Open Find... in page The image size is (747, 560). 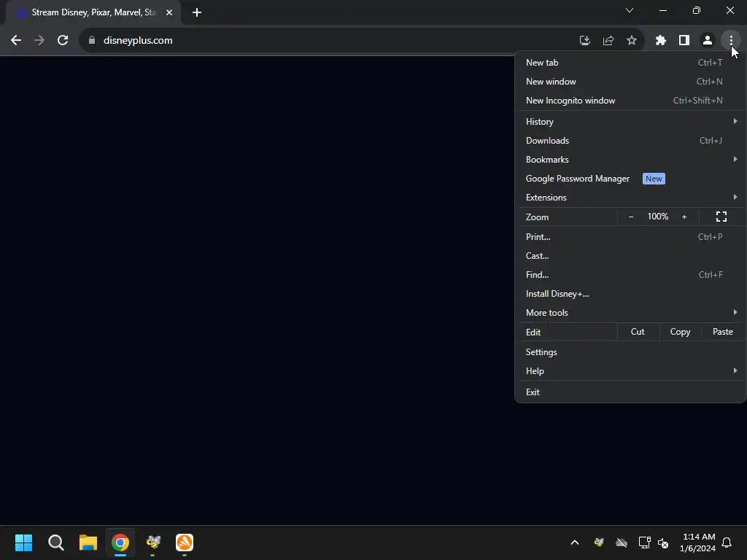click(631, 275)
